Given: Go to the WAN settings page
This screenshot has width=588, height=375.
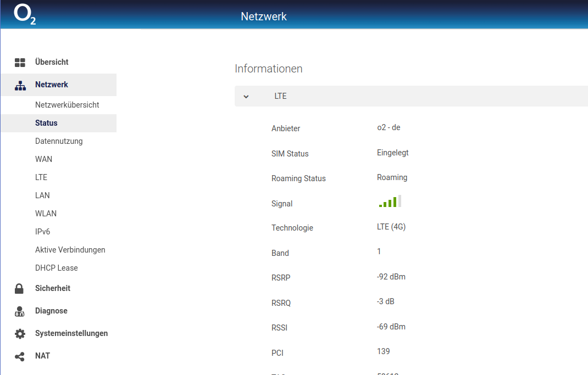Looking at the screenshot, I should (43, 159).
